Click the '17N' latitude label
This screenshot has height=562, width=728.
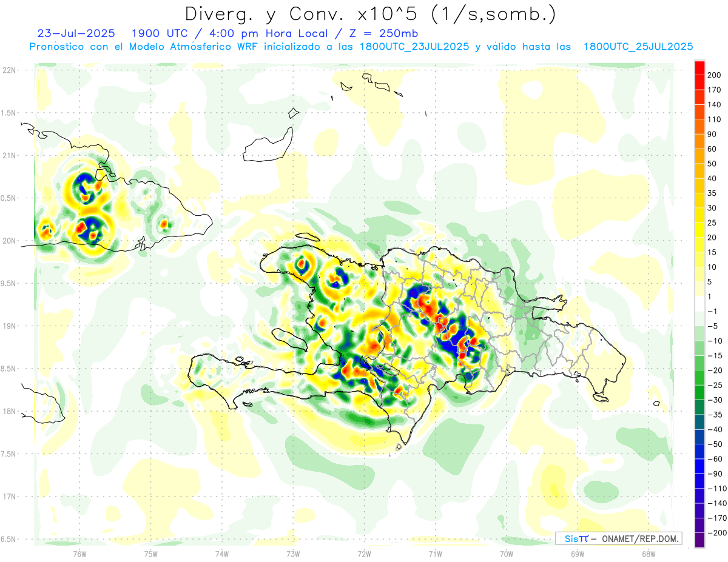pos(9,497)
